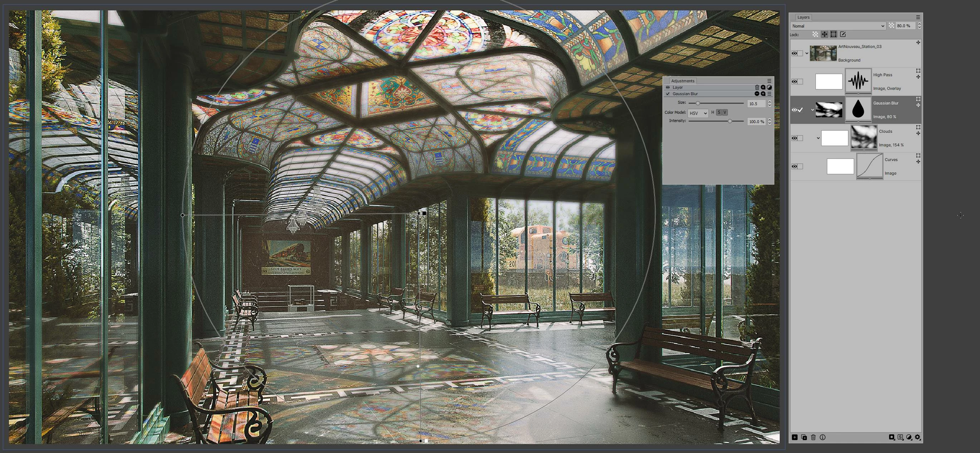Open layer info icon

(823, 437)
